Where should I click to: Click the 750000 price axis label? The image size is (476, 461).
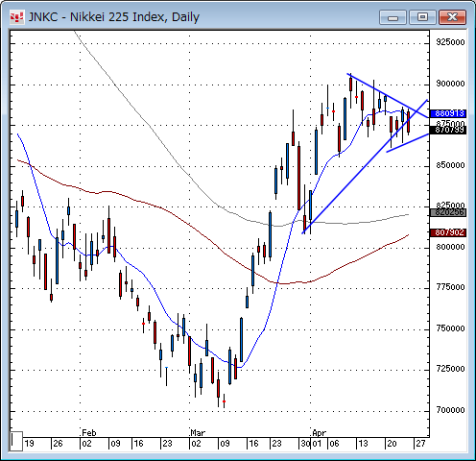pyautogui.click(x=450, y=328)
